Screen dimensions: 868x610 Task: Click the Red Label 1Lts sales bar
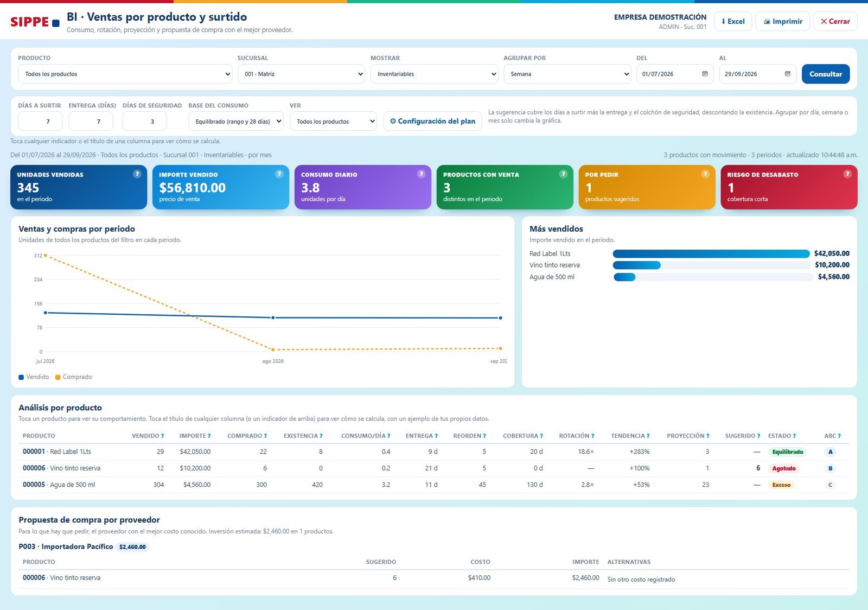(x=711, y=253)
